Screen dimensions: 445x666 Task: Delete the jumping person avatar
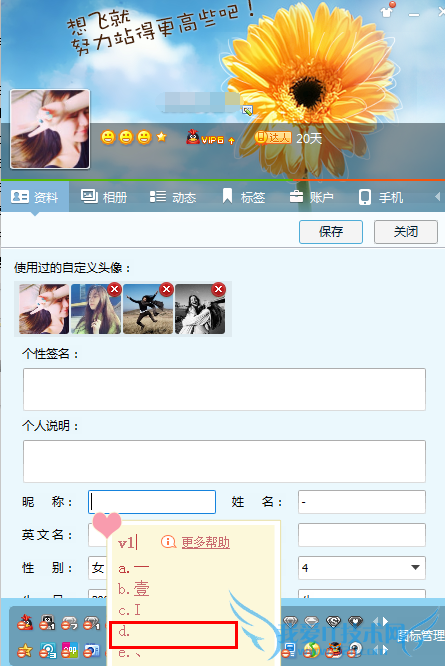(167, 290)
